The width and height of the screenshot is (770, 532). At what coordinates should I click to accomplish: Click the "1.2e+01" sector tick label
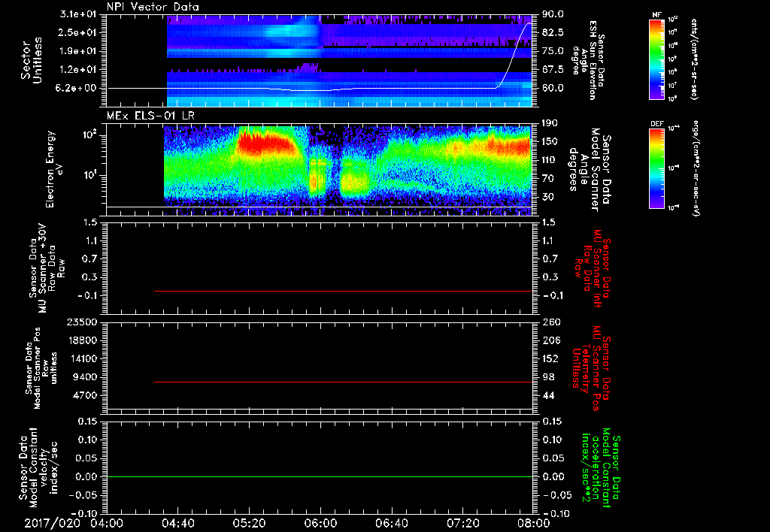(79, 70)
